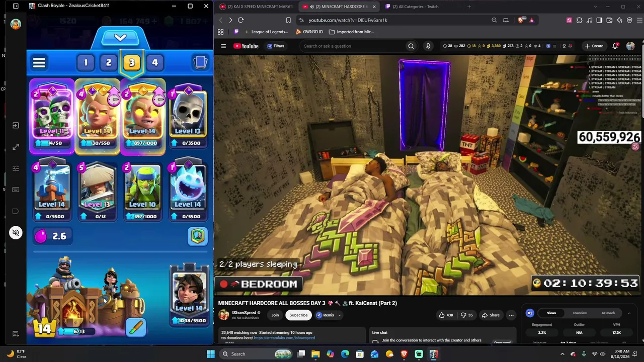Show hidden icons in the system tray

pyautogui.click(x=562, y=354)
